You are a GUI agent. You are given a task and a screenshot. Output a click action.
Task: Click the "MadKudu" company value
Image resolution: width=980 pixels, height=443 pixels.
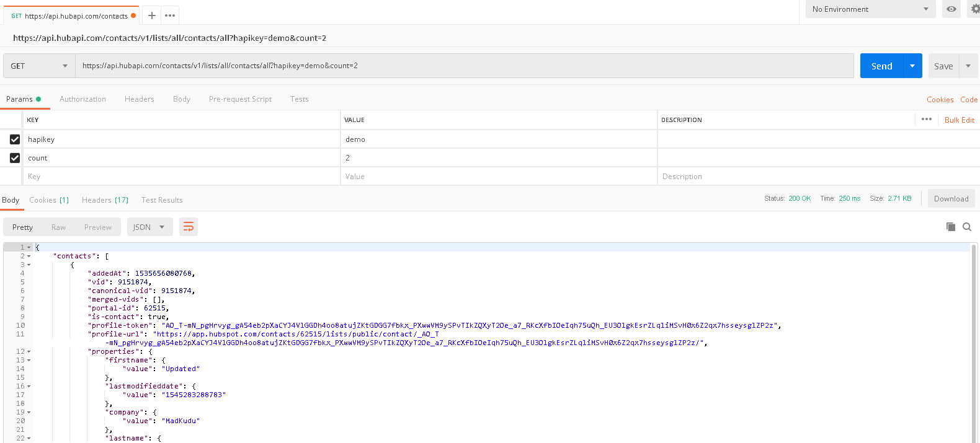pyautogui.click(x=181, y=421)
